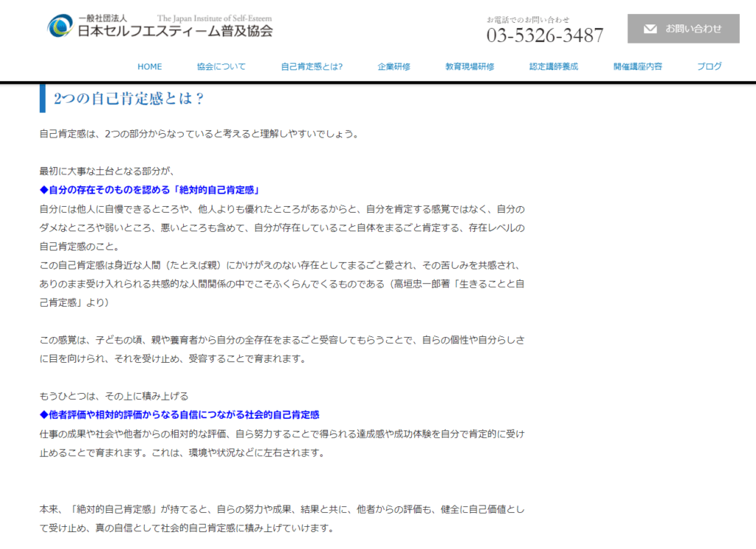Click the 日本セルフエスティーム普及協会 site title
This screenshot has height=549, width=756.
click(175, 31)
